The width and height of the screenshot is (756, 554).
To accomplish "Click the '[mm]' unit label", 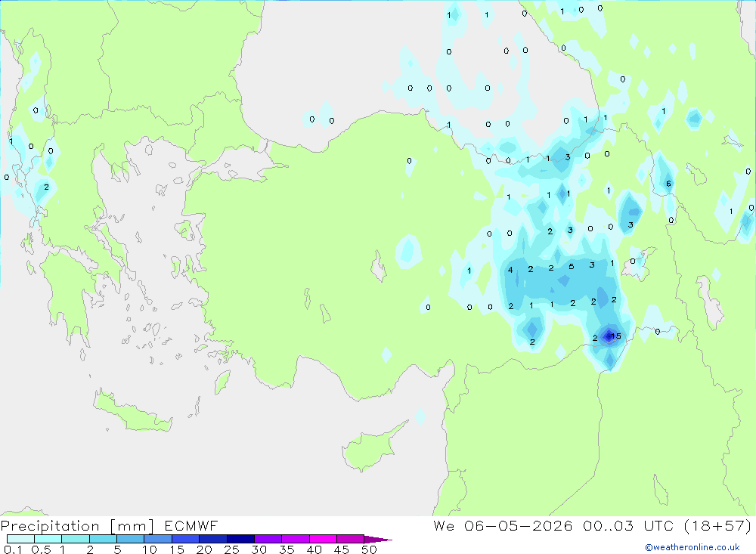I will tap(132, 526).
